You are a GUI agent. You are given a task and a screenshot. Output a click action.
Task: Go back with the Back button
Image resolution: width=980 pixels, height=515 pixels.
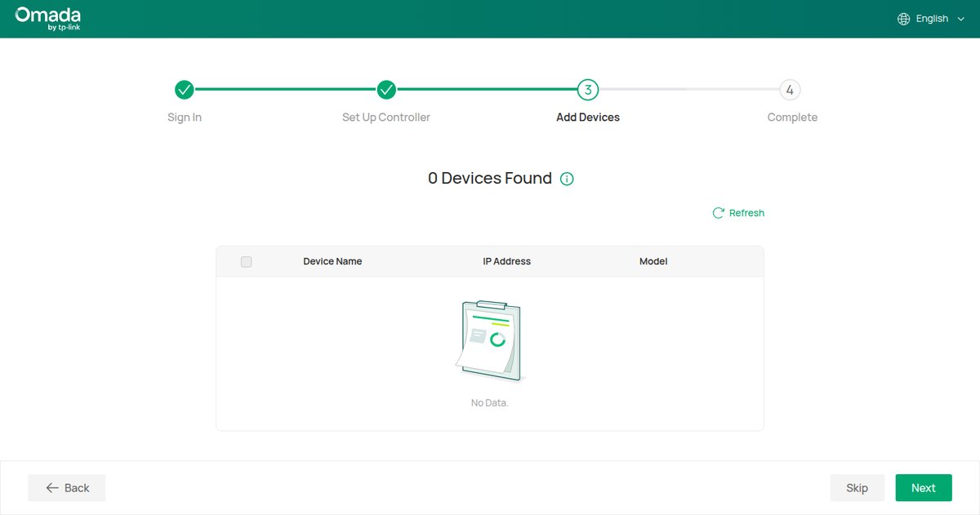67,488
